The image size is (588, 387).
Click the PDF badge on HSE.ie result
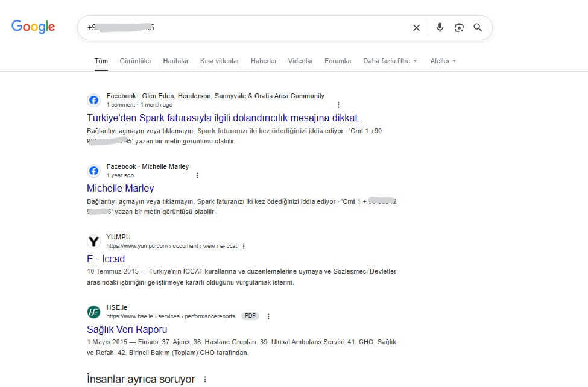click(250, 316)
